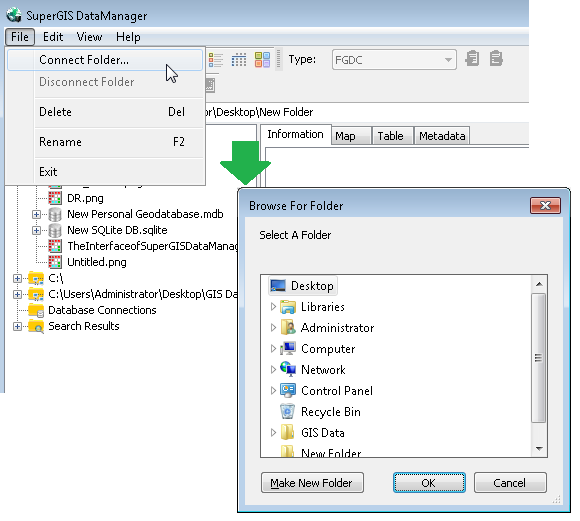Click the DR.png raster icon
The height and width of the screenshot is (521, 580).
click(55, 198)
